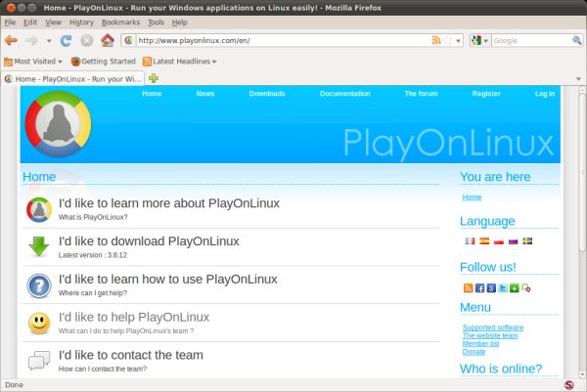Open the View menu

click(53, 22)
